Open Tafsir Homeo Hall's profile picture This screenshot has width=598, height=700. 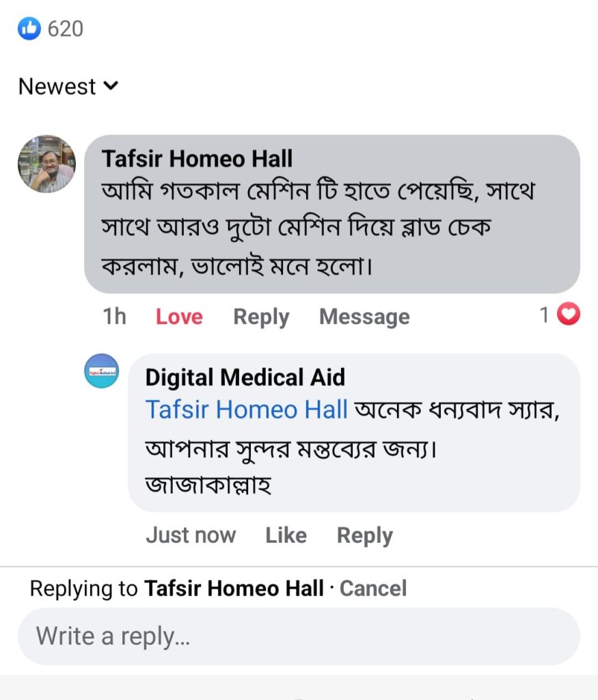point(46,164)
